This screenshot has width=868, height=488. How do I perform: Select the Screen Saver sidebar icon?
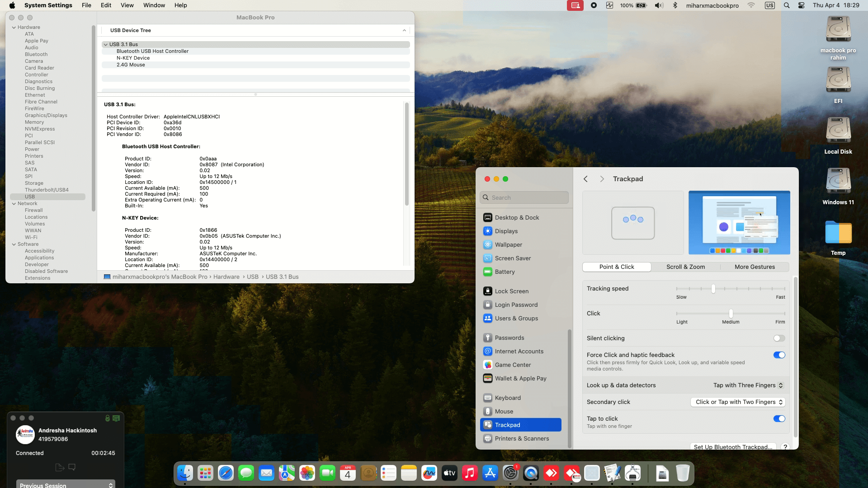pos(487,258)
